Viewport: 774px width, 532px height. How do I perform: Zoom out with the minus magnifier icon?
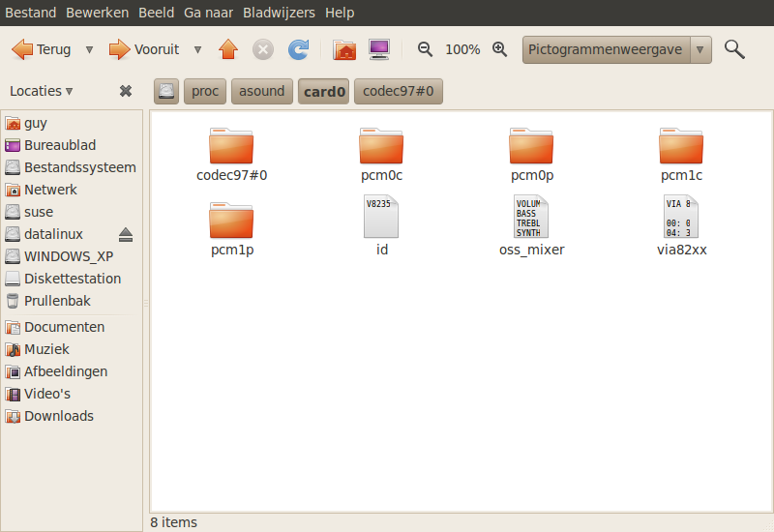[425, 49]
